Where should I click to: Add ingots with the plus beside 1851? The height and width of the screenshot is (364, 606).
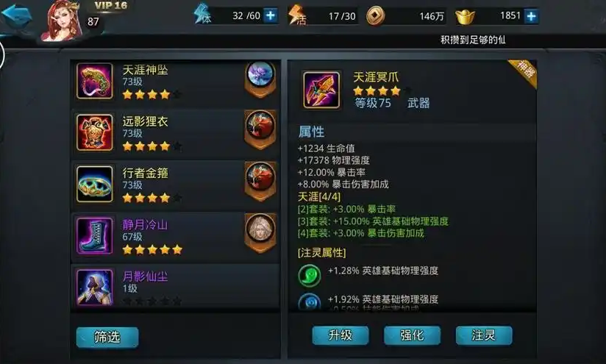(x=532, y=16)
